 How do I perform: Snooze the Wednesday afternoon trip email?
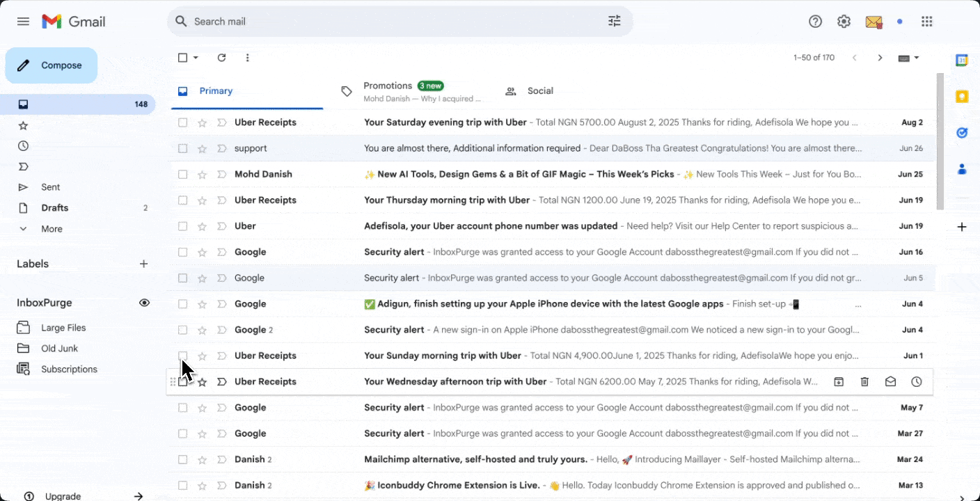click(x=916, y=381)
